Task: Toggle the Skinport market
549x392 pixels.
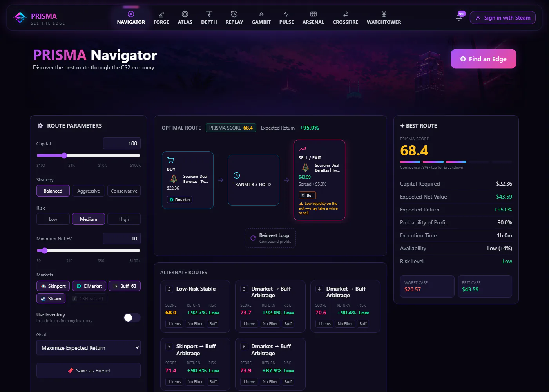Action: click(53, 286)
